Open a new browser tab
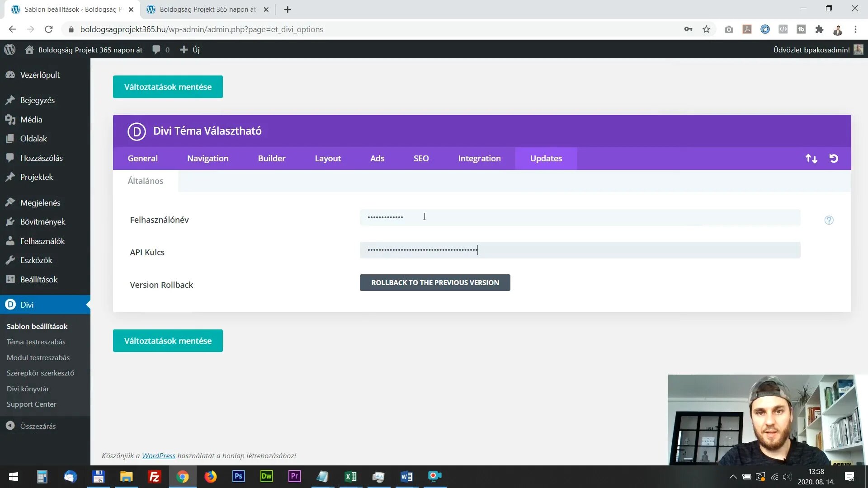Screen dimensions: 868x488 pos(288,9)
